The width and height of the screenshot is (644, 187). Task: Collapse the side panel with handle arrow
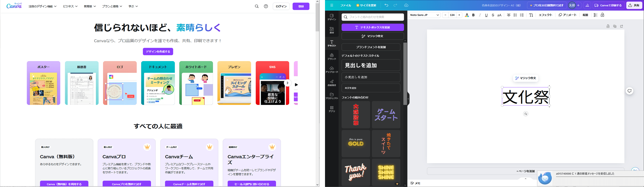408,99
